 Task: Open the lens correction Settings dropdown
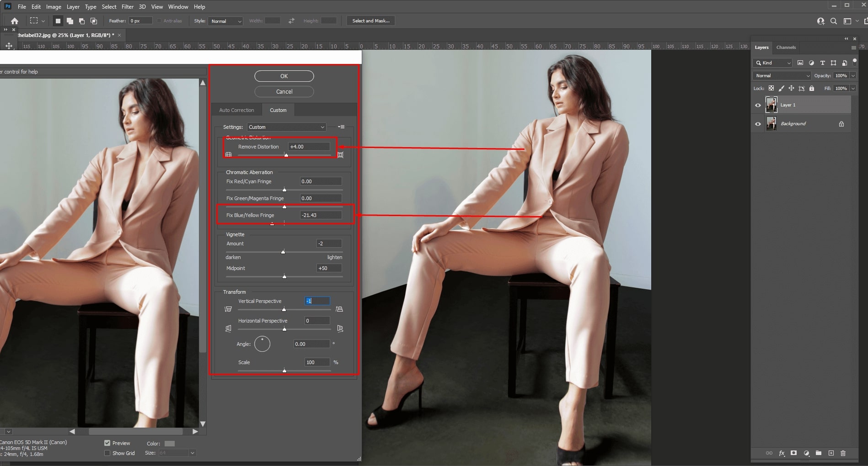[x=286, y=127]
